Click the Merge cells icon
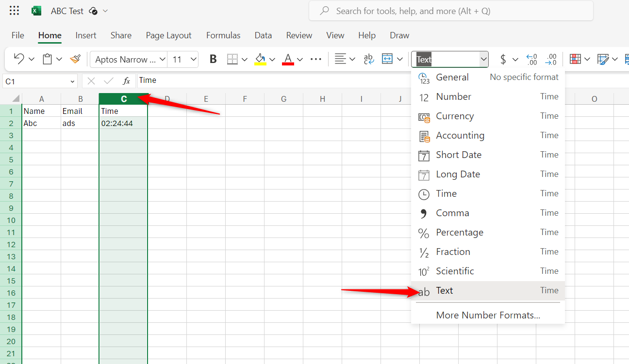 pyautogui.click(x=387, y=59)
